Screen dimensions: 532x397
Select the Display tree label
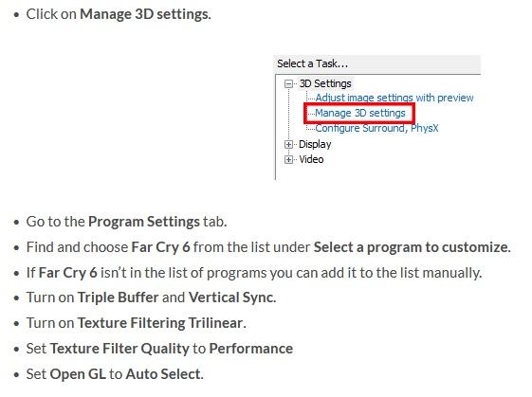pyautogui.click(x=315, y=144)
